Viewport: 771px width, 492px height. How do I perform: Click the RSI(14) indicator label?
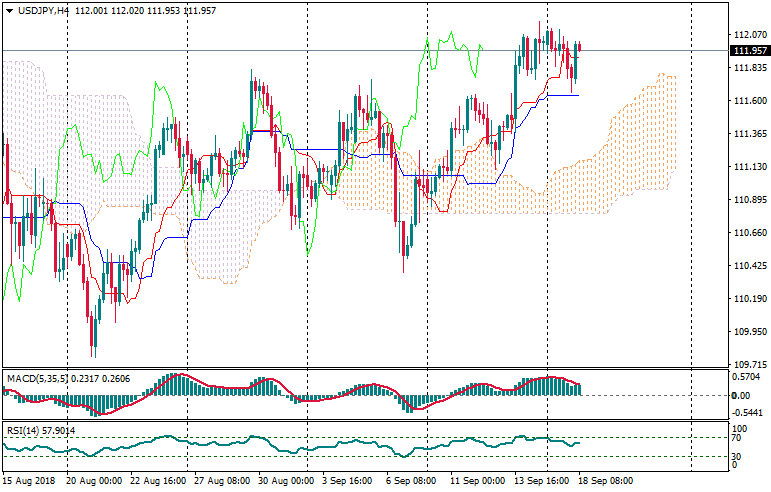tap(22, 431)
